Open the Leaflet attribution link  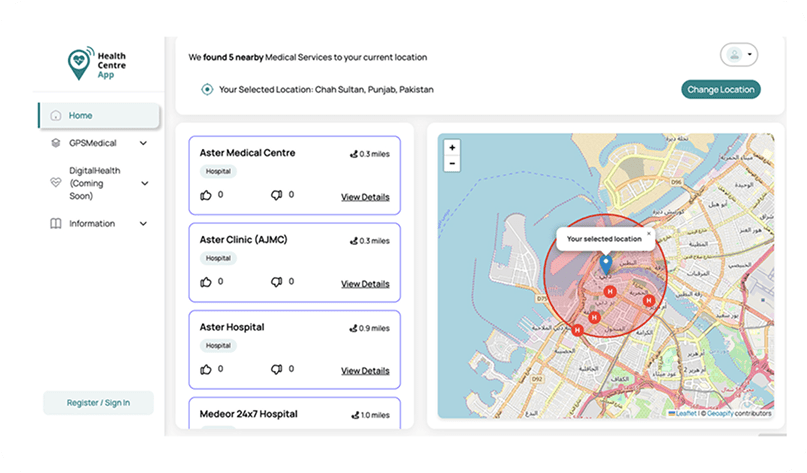[x=685, y=413]
